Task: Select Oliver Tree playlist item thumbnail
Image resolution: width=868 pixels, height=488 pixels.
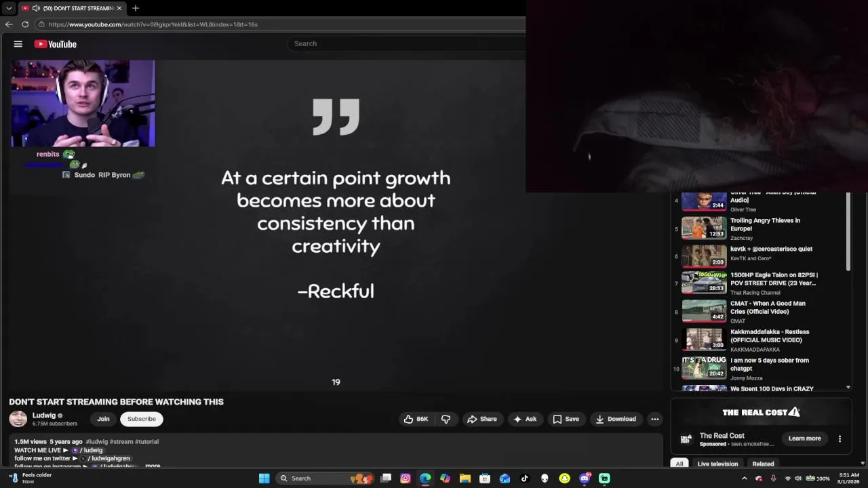Action: 704,201
